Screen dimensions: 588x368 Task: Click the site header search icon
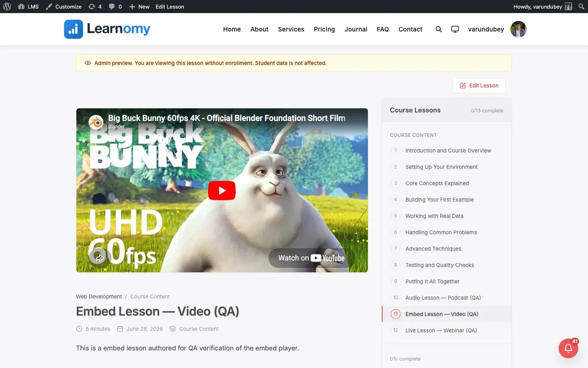pyautogui.click(x=439, y=29)
